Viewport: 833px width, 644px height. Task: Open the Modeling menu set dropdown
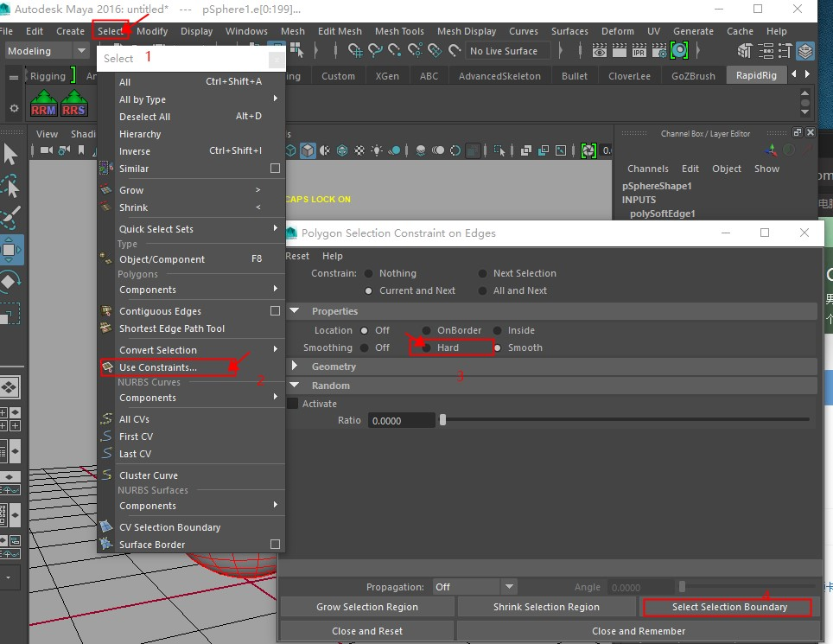coord(47,51)
